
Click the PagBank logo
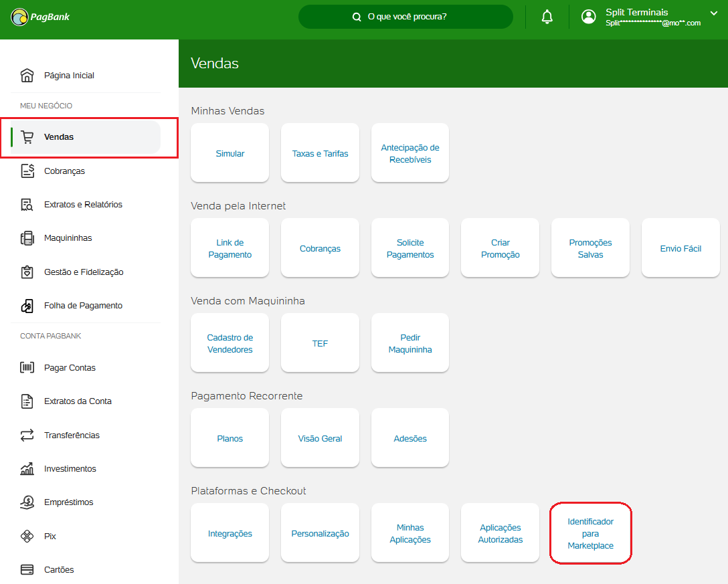(40, 17)
